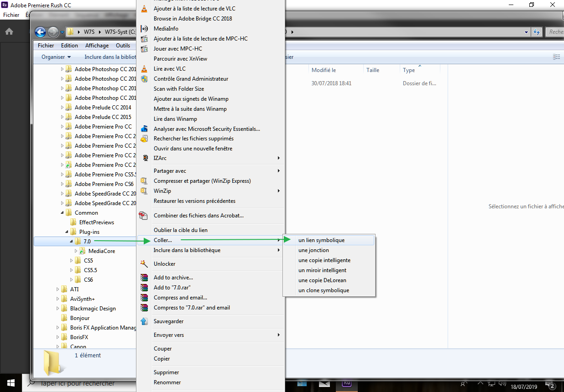
Task: Expand the Blackmagic Design folder
Action: (x=58, y=309)
